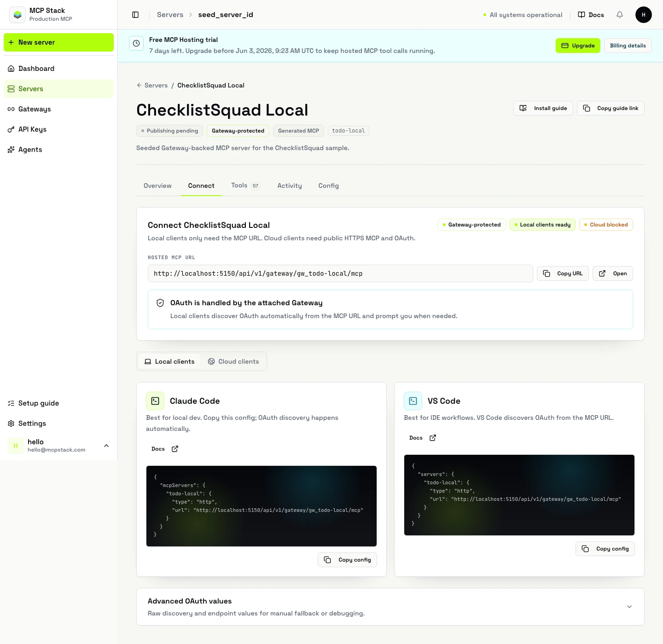Click the trial clock icon
This screenshot has width=663, height=644.
[136, 43]
